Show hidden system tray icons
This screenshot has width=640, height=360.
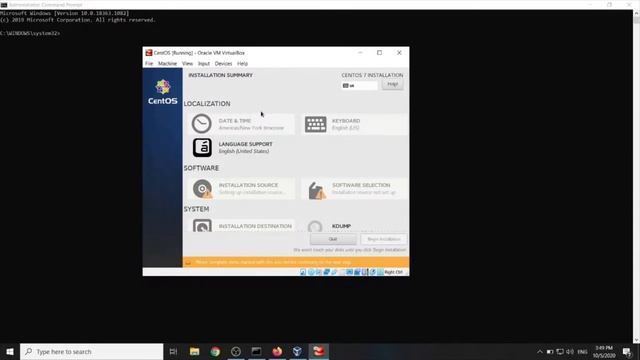540,351
